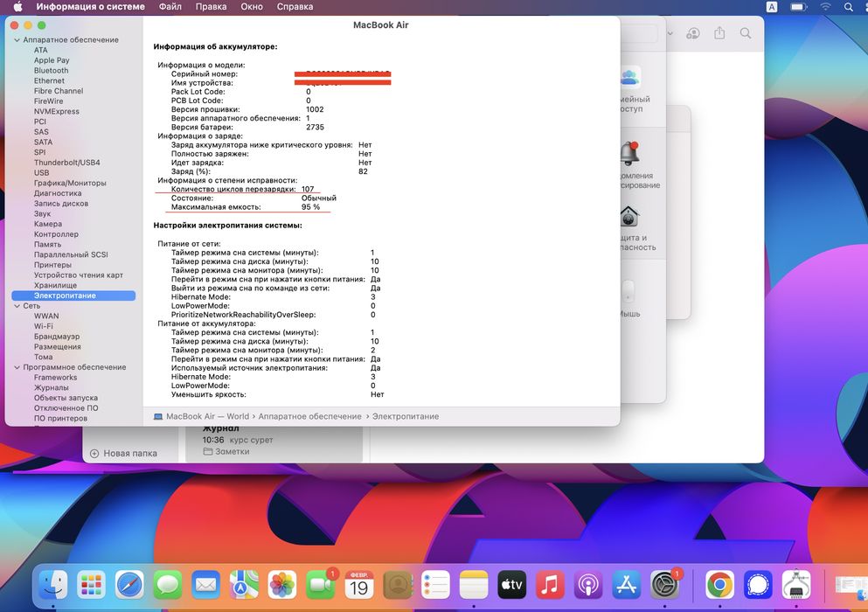Image resolution: width=868 pixels, height=612 pixels.
Task: Open Spotlight search in menu bar
Action: [848, 7]
